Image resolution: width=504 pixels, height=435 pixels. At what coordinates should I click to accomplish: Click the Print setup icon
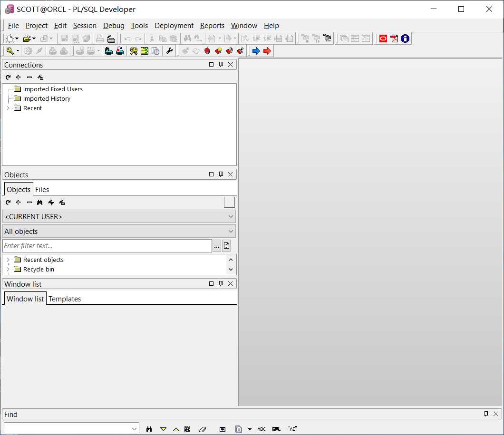coord(111,39)
